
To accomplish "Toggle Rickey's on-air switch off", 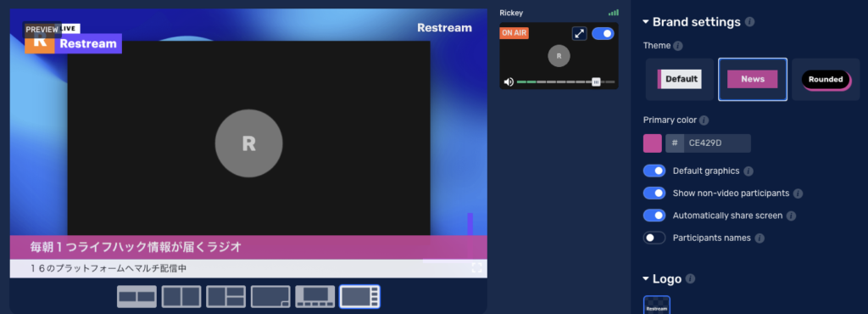I will [x=603, y=34].
